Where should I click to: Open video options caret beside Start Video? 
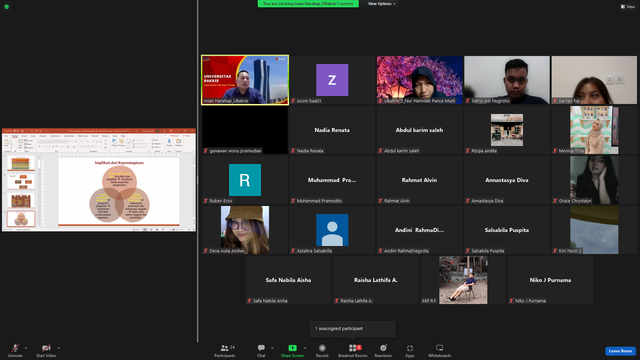coord(58,348)
